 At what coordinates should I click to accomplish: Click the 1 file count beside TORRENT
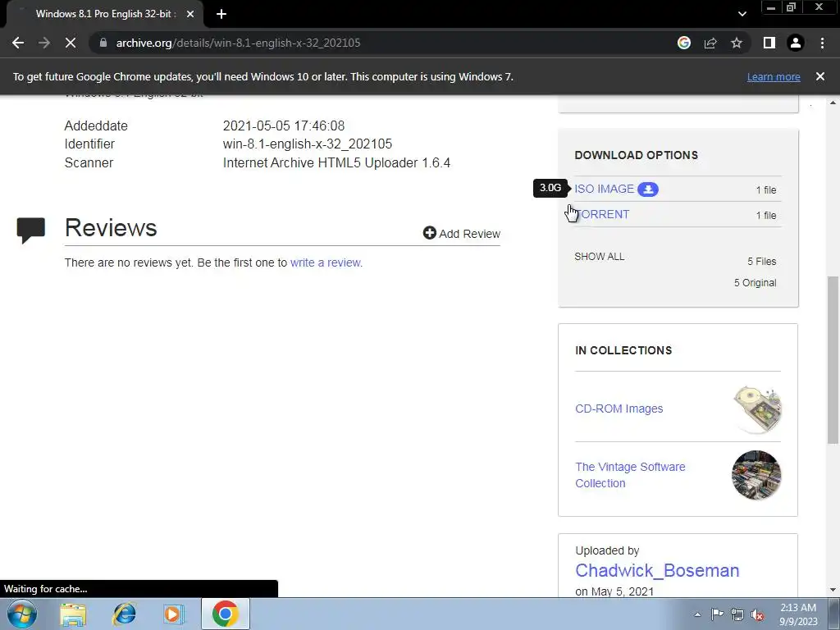[x=766, y=216]
